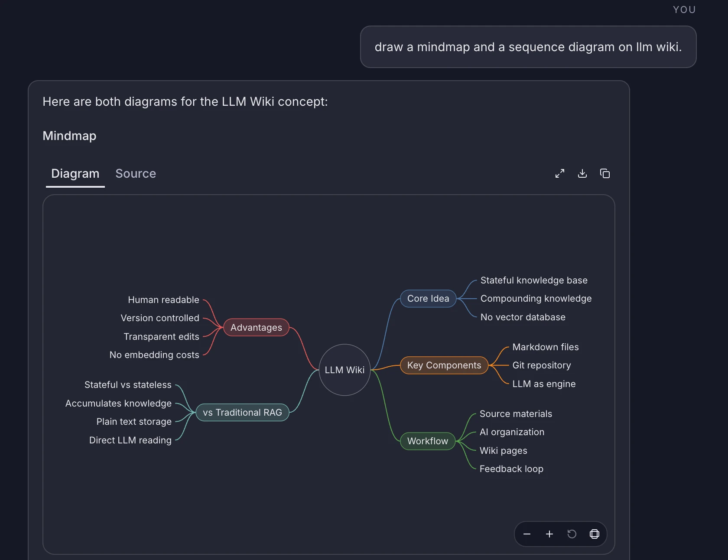The height and width of the screenshot is (560, 728).
Task: Open the Source tab
Action: (x=136, y=173)
